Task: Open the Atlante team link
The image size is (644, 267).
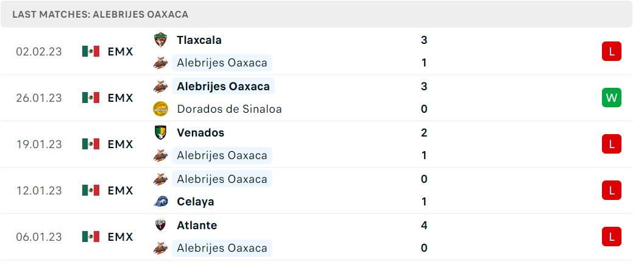Action: [x=197, y=225]
